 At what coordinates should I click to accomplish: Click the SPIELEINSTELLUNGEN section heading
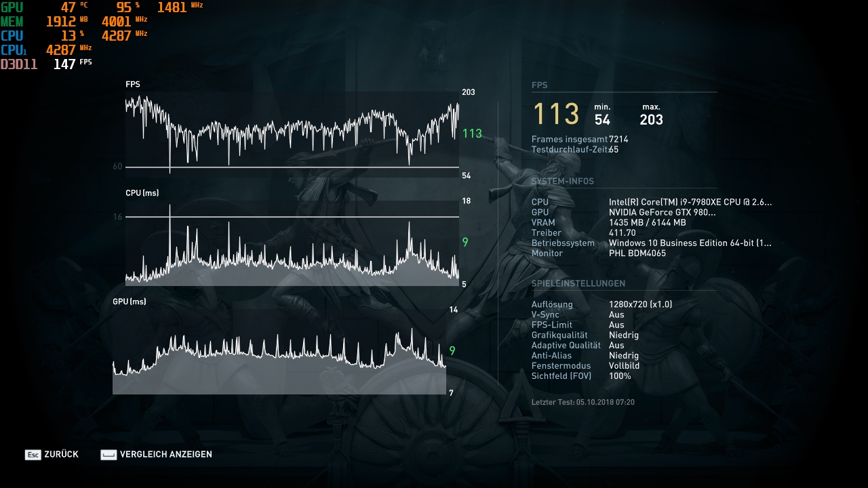tap(578, 283)
